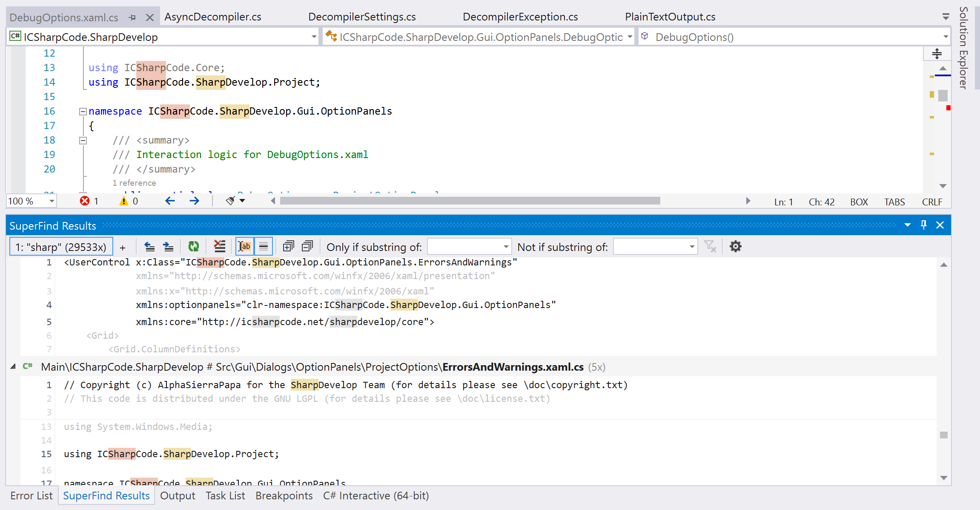980x510 pixels.
Task: Switch to DecompilerException.cs tab
Action: [520, 17]
